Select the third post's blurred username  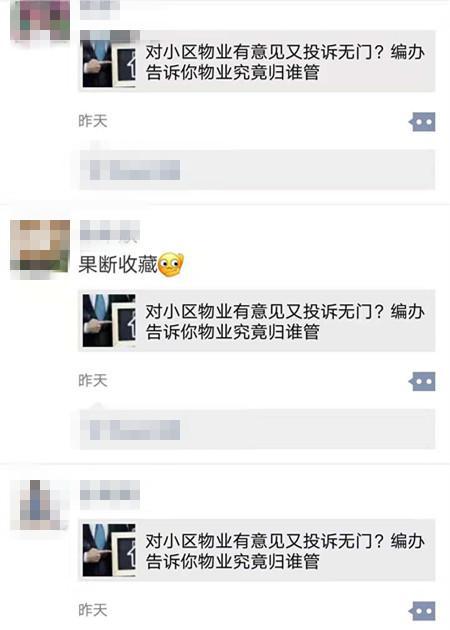110,491
